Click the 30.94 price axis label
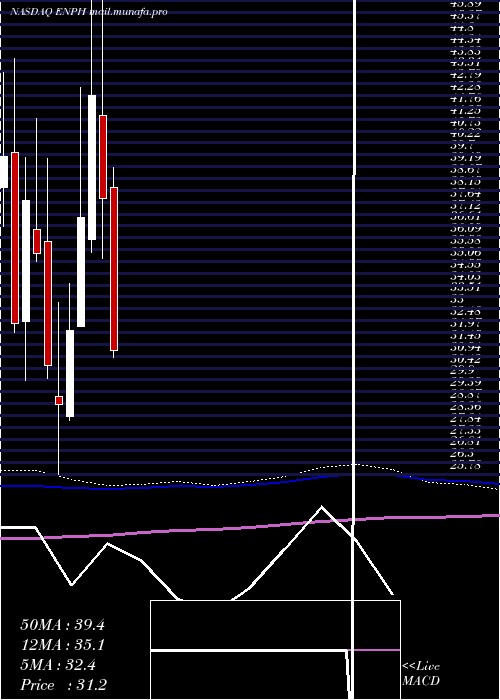The height and width of the screenshot is (700, 500). coord(466,347)
